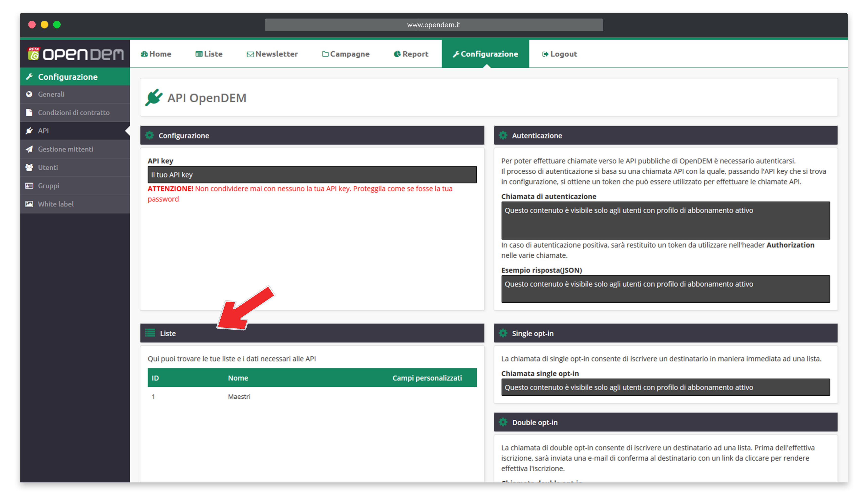Viewport: 868px width, 498px height.
Task: Click the Logout exit icon
Action: (545, 54)
